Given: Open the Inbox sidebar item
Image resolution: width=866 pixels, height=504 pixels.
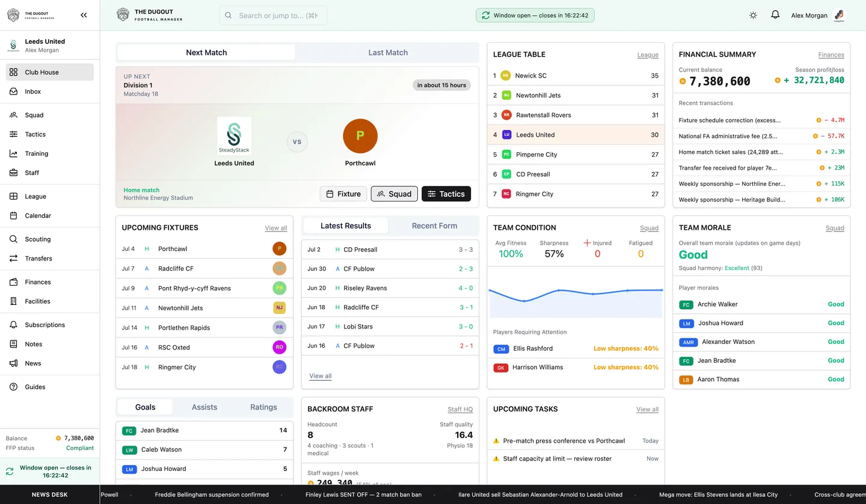Looking at the screenshot, I should [50, 91].
